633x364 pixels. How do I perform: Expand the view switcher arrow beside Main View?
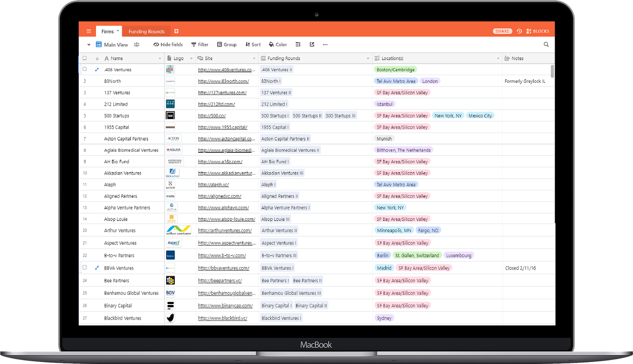tap(89, 45)
